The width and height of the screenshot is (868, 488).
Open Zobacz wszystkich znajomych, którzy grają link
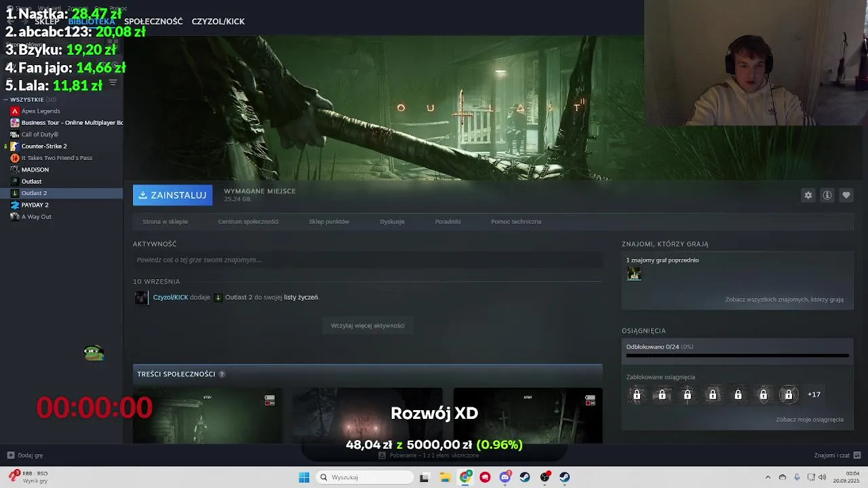tap(784, 300)
